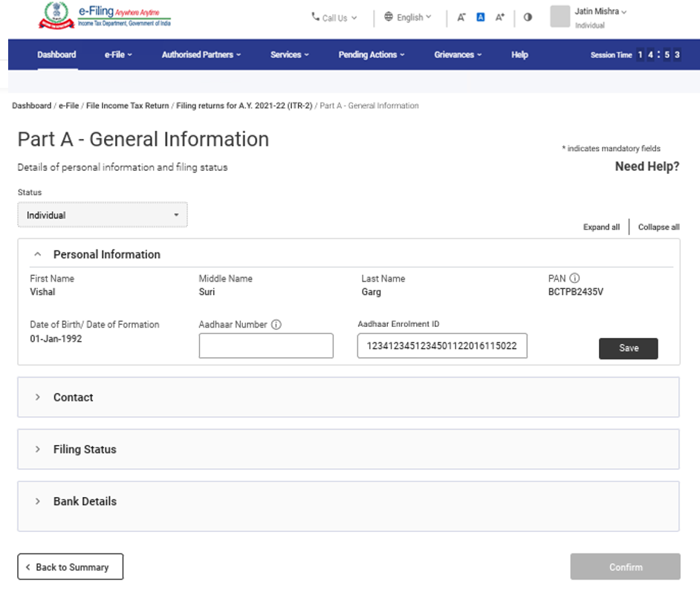
Task: Open the e-File menu
Action: pyautogui.click(x=118, y=55)
